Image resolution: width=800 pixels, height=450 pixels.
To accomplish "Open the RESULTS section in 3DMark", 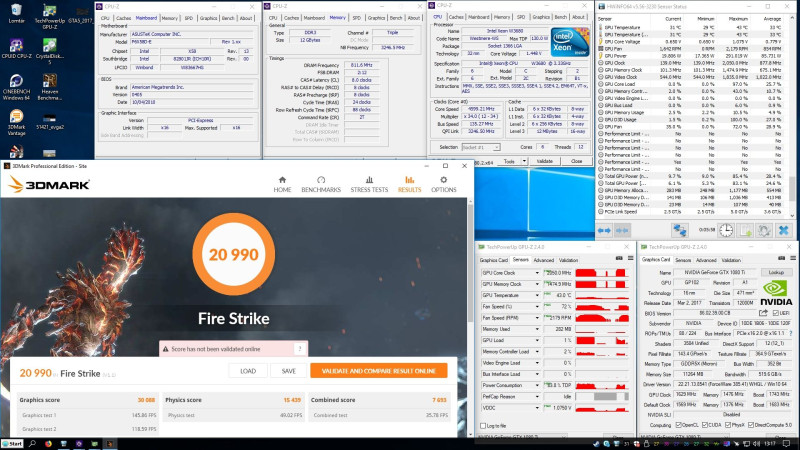I will 409,184.
